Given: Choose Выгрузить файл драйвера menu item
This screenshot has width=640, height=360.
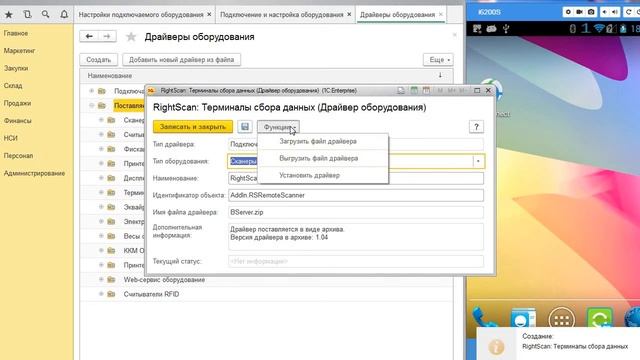Looking at the screenshot, I should pyautogui.click(x=323, y=158).
